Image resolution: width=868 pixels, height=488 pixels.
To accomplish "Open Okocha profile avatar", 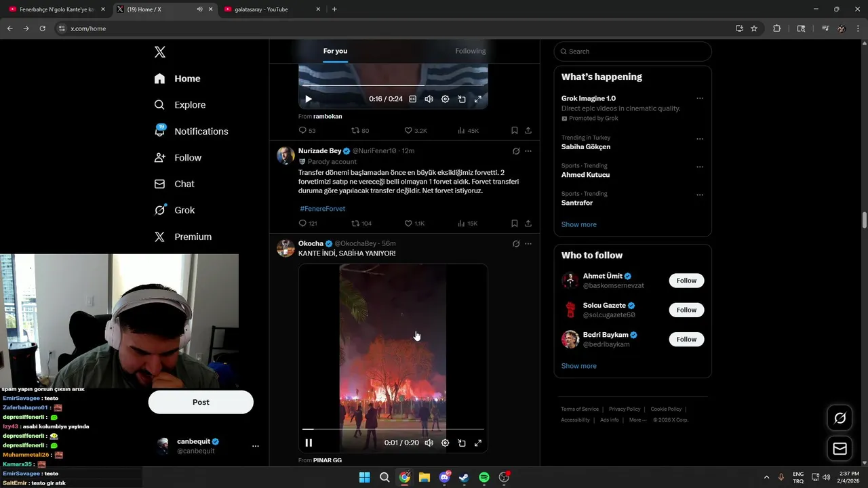I will tap(285, 248).
